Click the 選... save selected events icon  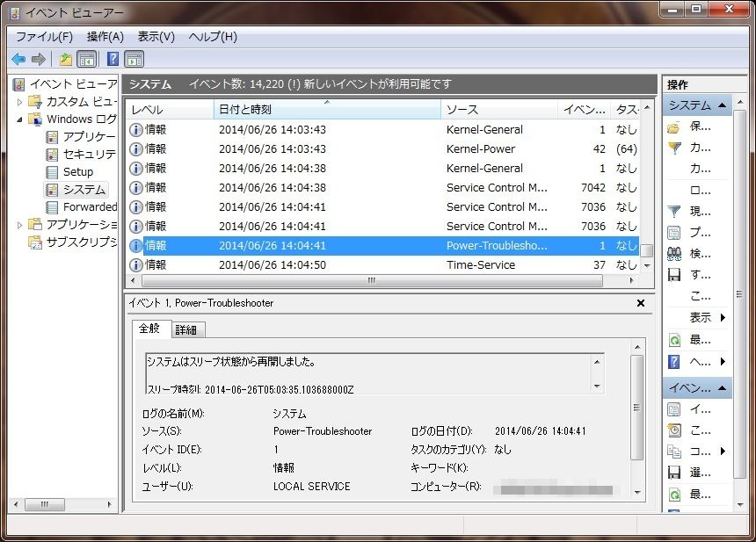click(x=674, y=473)
